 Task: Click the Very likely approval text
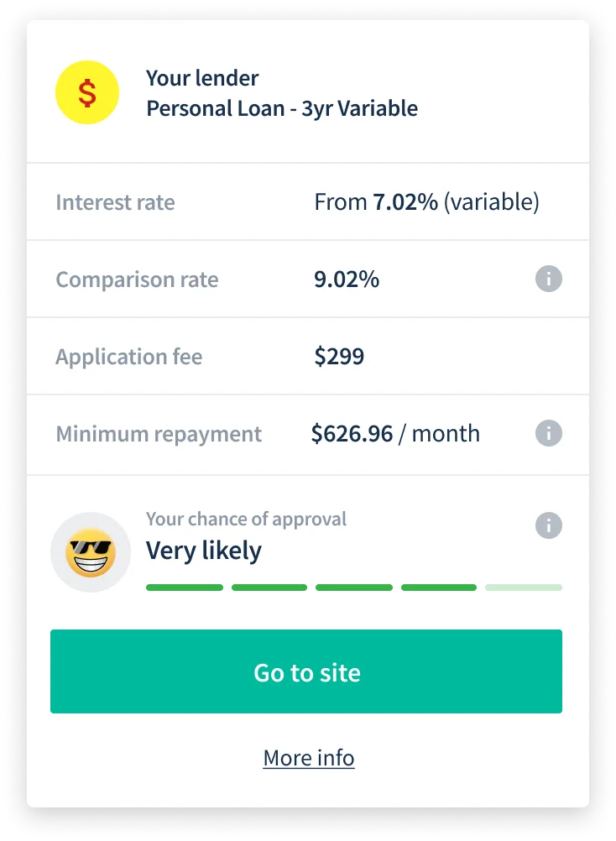pos(204,551)
